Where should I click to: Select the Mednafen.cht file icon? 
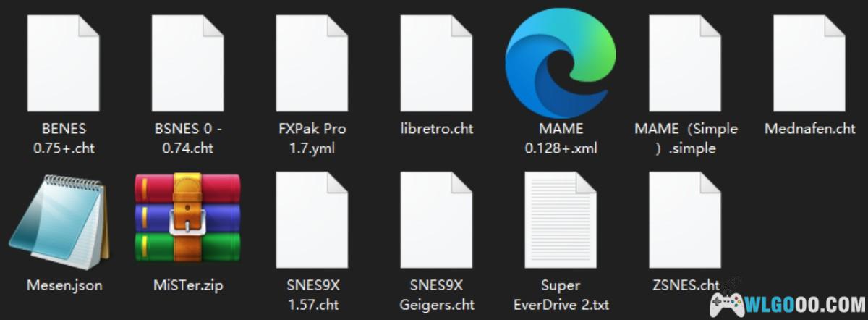pyautogui.click(x=810, y=63)
